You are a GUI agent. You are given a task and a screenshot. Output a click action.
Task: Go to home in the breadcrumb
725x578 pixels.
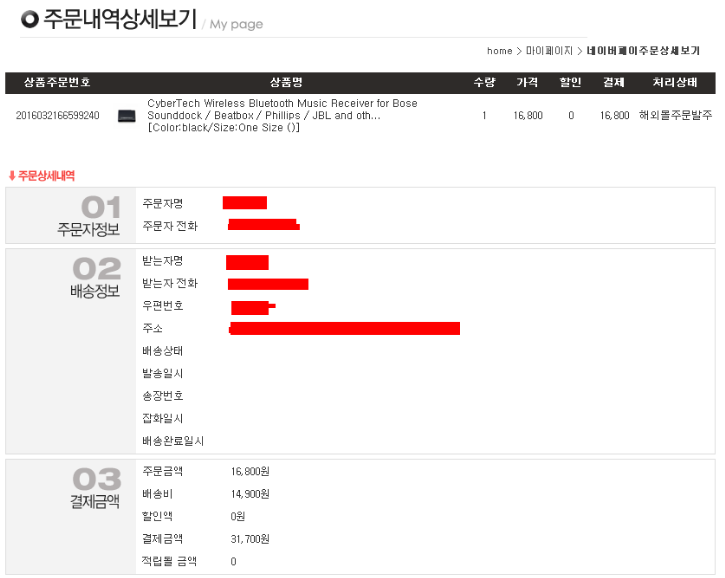click(499, 51)
